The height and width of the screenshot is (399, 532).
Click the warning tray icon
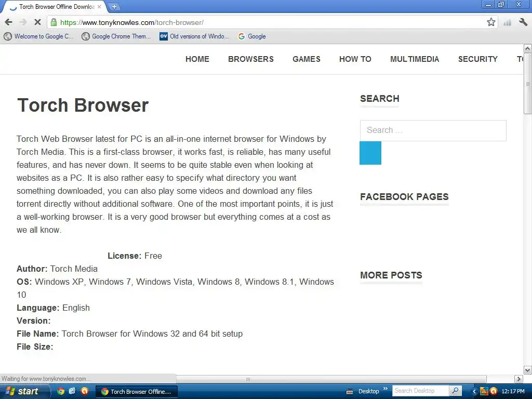(484, 391)
